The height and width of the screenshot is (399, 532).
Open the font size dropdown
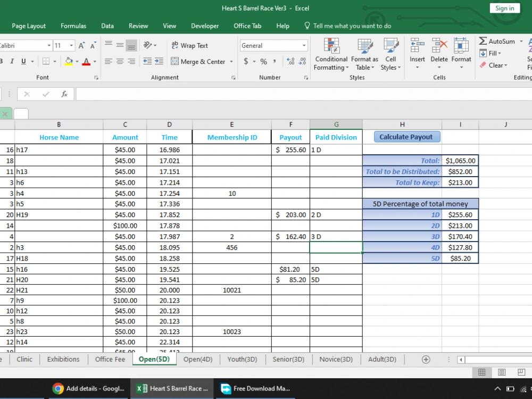point(71,45)
